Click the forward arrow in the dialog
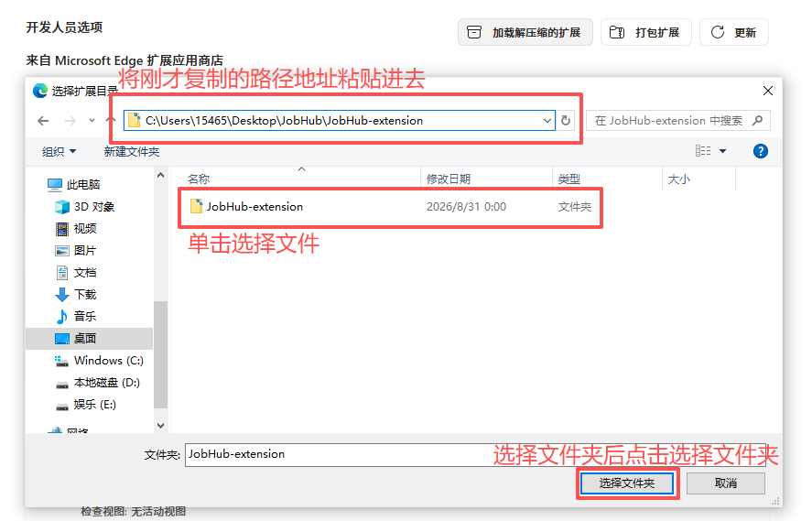Screen dimensions: 812x521 (x=70, y=121)
